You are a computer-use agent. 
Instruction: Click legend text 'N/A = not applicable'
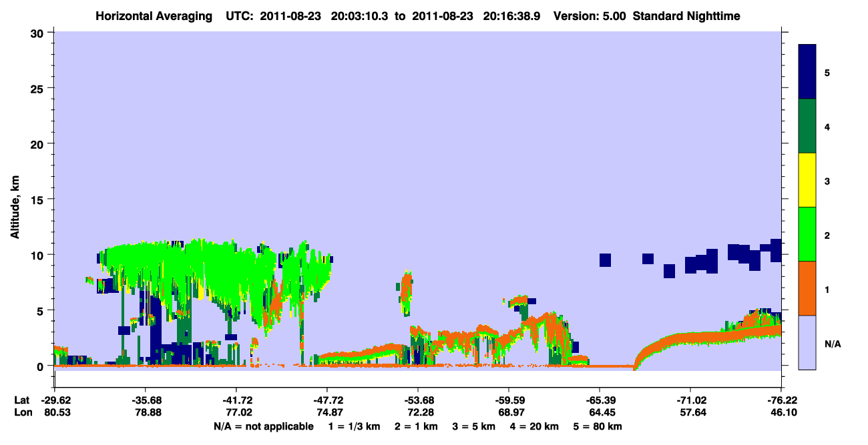pos(264,426)
